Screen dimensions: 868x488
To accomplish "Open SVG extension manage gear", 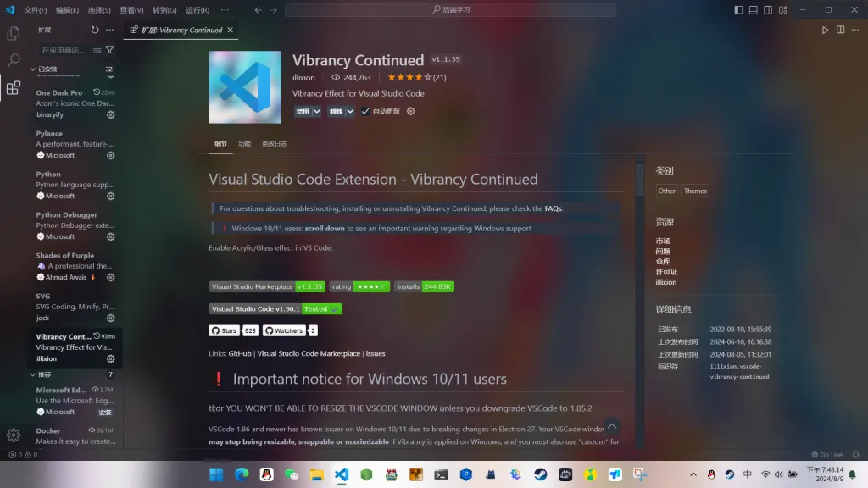I will pyautogui.click(x=111, y=319).
